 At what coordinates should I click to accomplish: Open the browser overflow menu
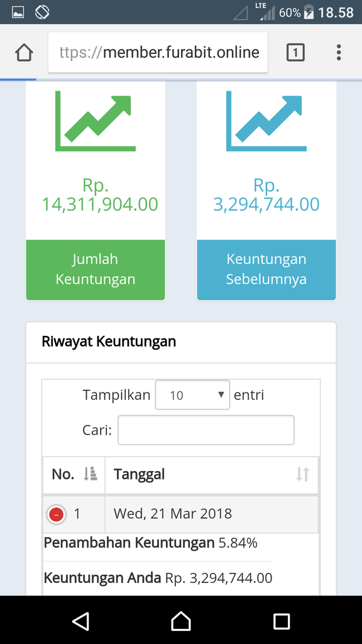[338, 52]
